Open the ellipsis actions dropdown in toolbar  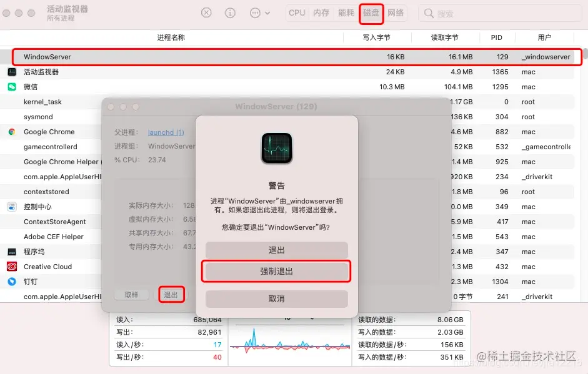[255, 12]
